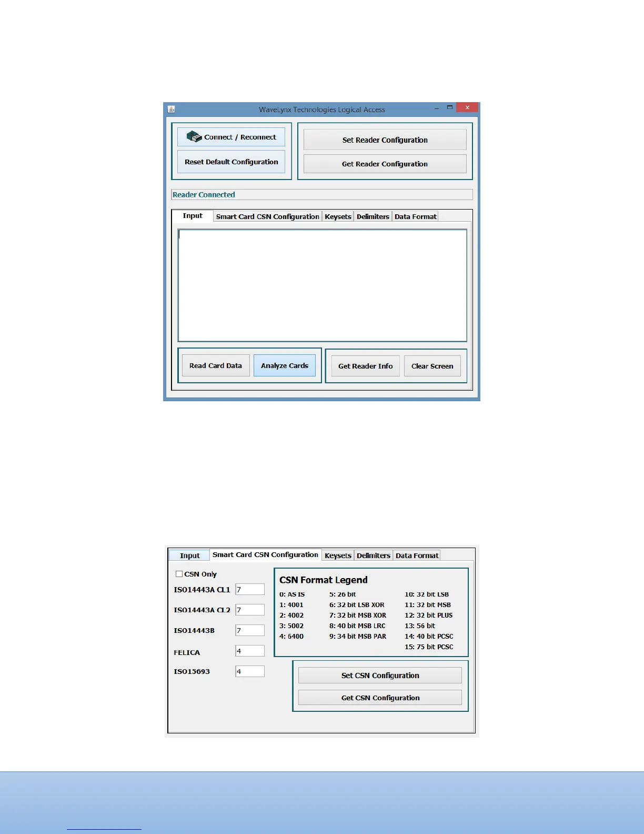Click the window title WaveLynx Technologies Logical Access
The height and width of the screenshot is (834, 644).
(x=322, y=110)
